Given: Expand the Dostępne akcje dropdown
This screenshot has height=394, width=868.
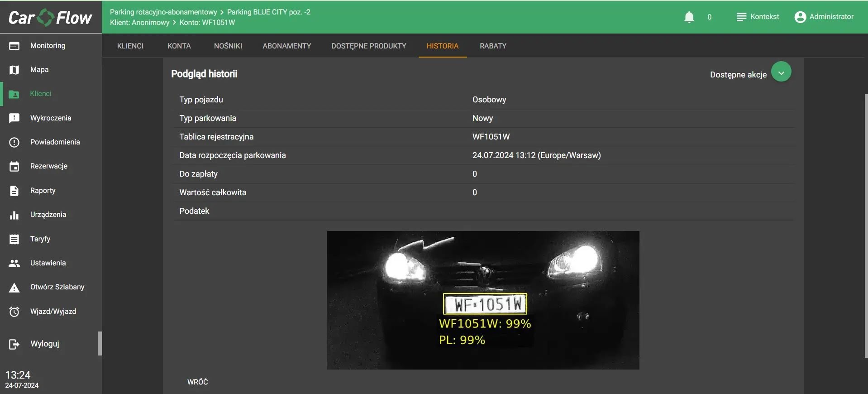Looking at the screenshot, I should (781, 72).
